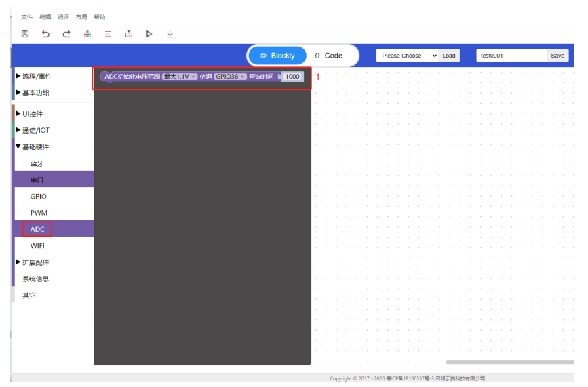Open the GPIO36 channel dropdown
The image size is (588, 387).
[231, 77]
